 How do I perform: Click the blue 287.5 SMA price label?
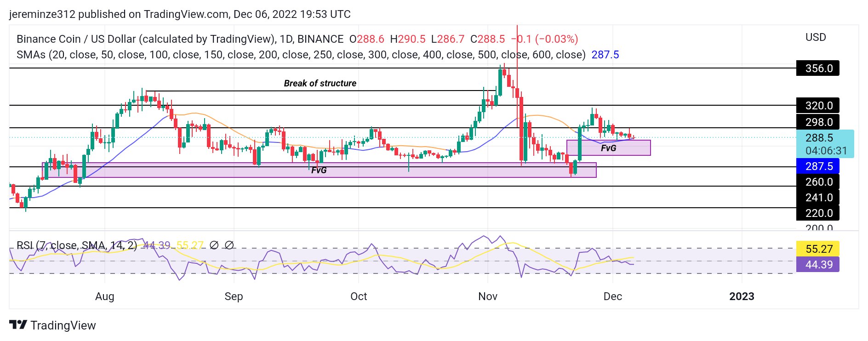[x=818, y=166]
